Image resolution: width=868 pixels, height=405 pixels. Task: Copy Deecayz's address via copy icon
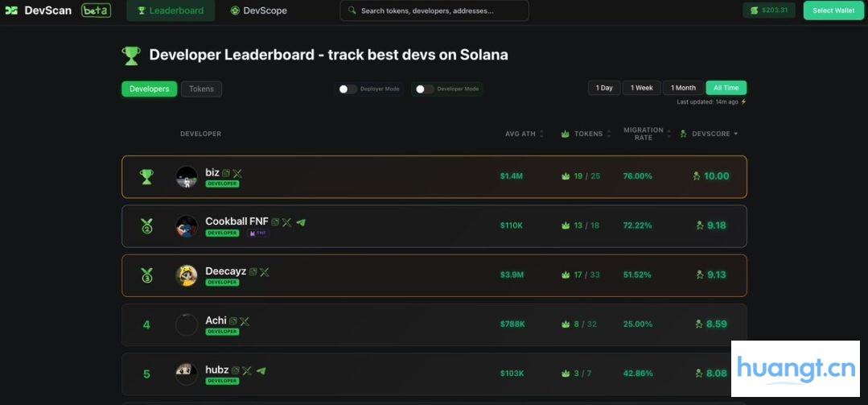[253, 272]
